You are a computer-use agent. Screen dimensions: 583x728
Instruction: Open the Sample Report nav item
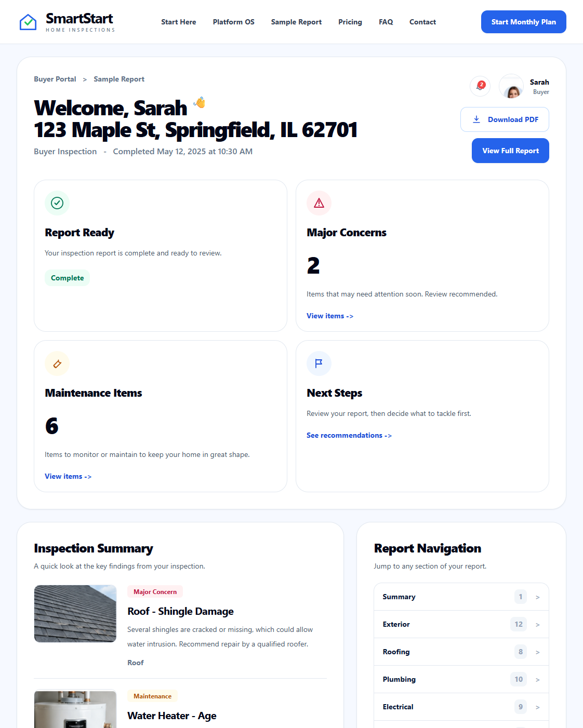[296, 22]
